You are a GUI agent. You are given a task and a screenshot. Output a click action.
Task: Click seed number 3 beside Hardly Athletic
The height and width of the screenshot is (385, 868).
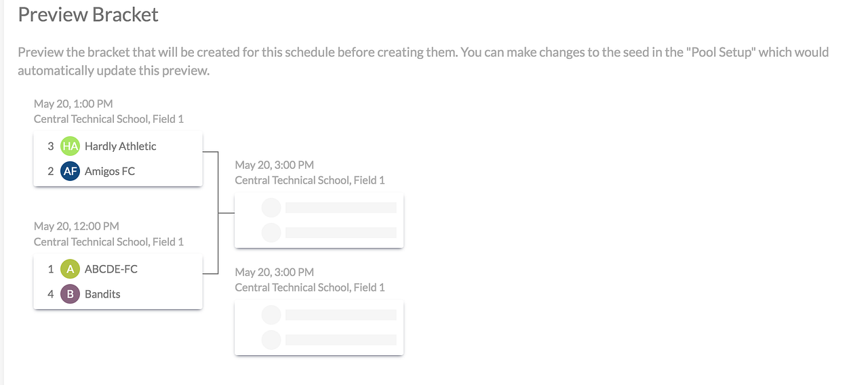coord(51,146)
